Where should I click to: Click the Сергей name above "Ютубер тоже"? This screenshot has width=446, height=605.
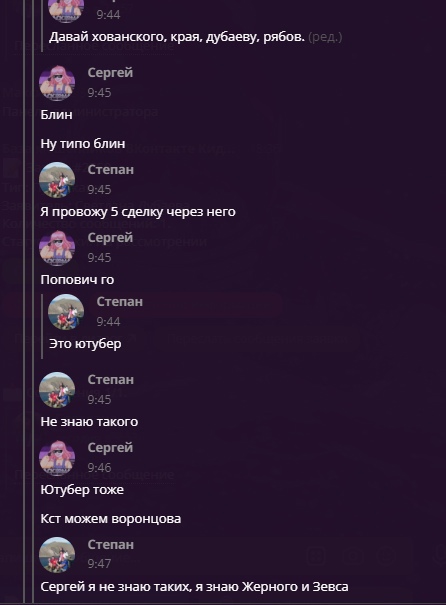coord(110,448)
